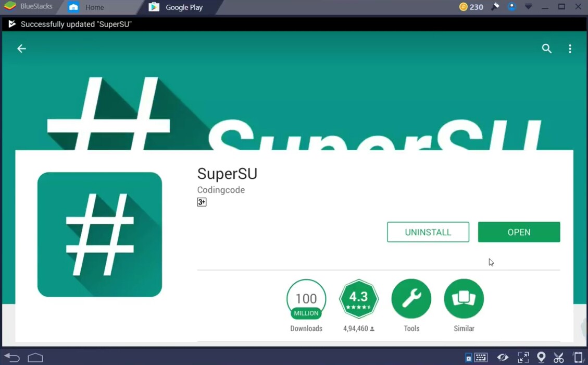
Task: Open the screenshot scissors tool
Action: point(558,357)
